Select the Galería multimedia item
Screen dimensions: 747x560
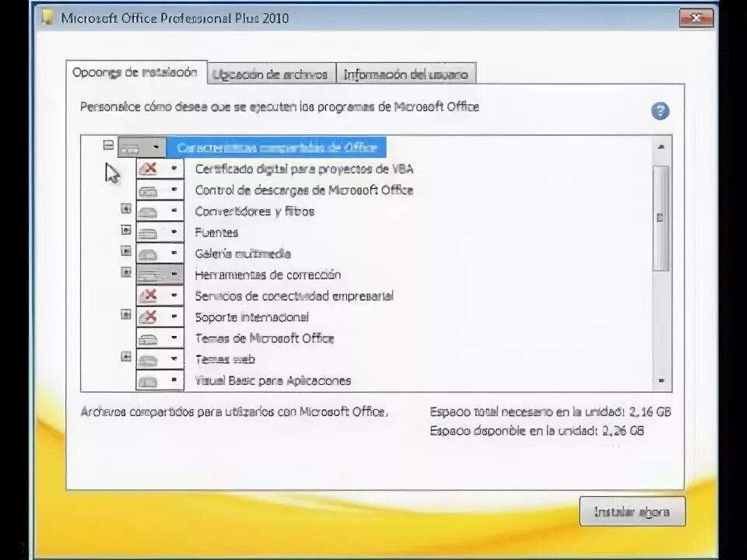coord(243,254)
